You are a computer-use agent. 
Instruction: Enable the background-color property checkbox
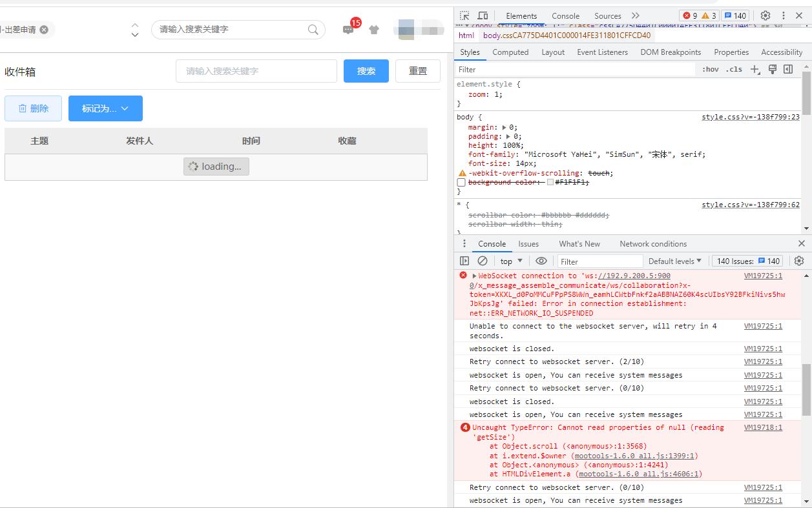coord(461,183)
